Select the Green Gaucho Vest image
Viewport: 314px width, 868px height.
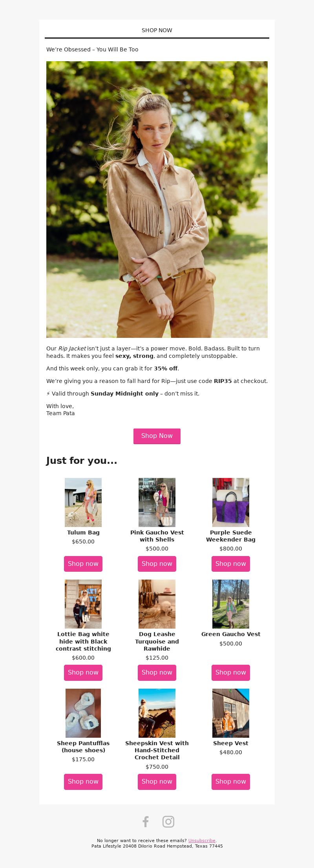click(231, 604)
